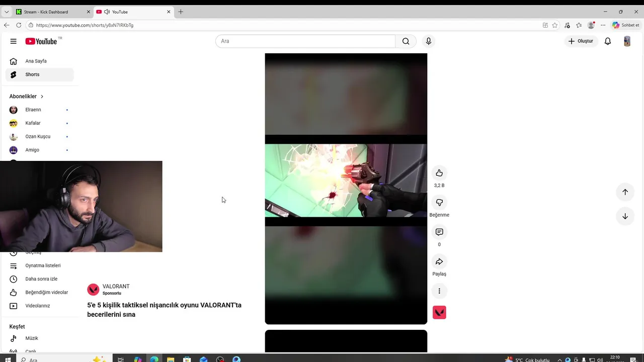Open the browser profile icon
The image size is (644, 362).
point(591,25)
